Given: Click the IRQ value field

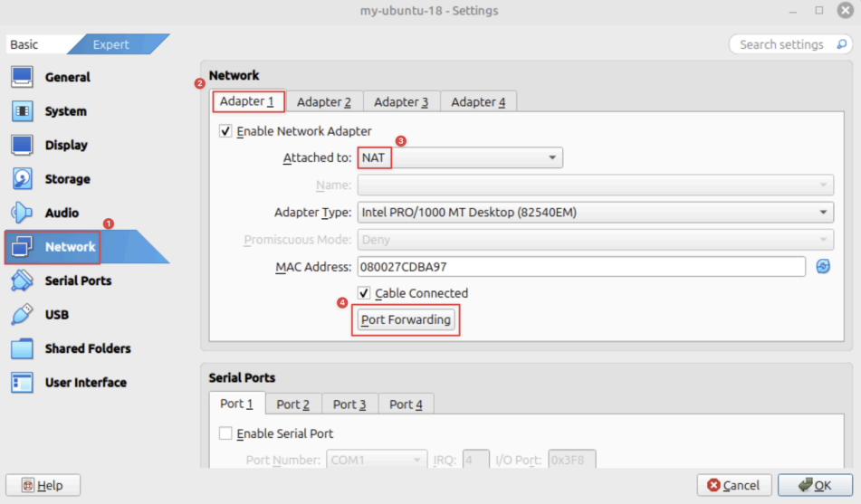Looking at the screenshot, I should 475,460.
